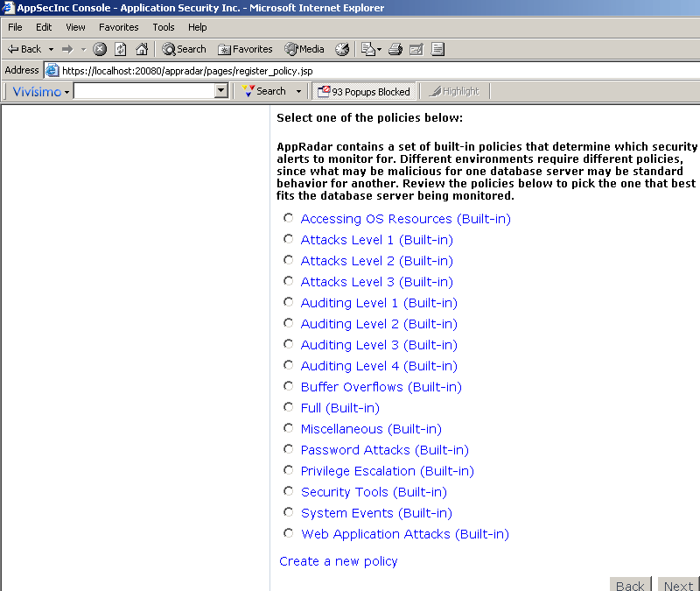The image size is (700, 591).
Task: Open Privilege Escalation (Built-in) link
Action: (388, 471)
